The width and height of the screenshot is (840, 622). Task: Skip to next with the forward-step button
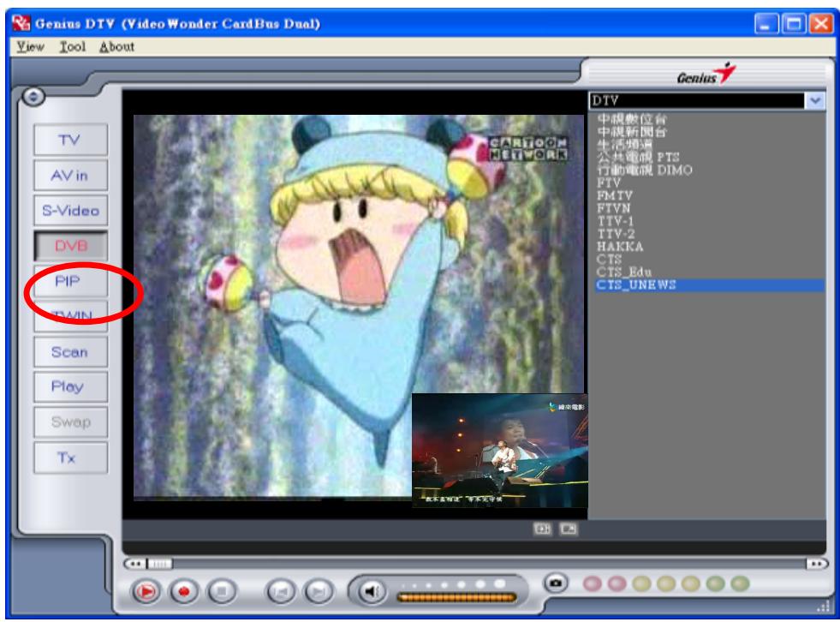(x=319, y=591)
